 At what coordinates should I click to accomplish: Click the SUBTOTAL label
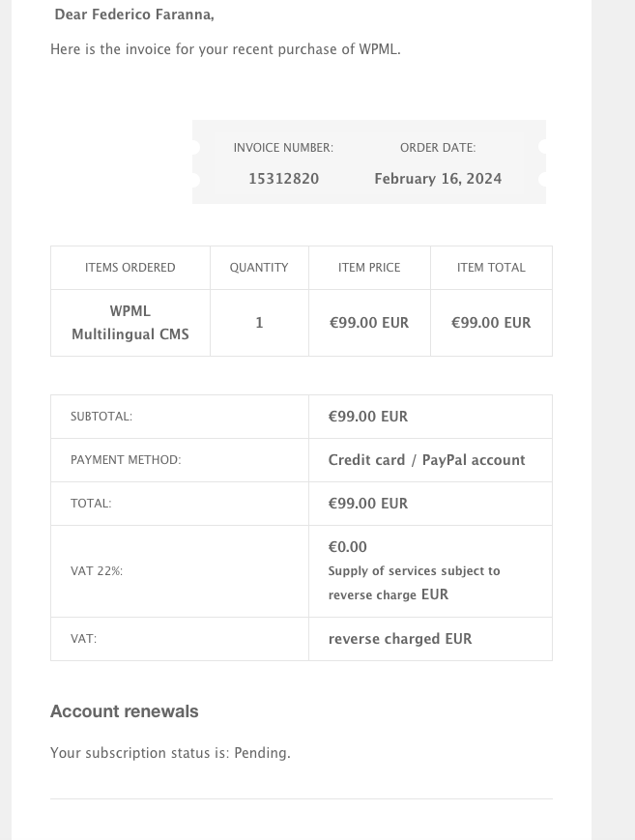pyautogui.click(x=101, y=417)
